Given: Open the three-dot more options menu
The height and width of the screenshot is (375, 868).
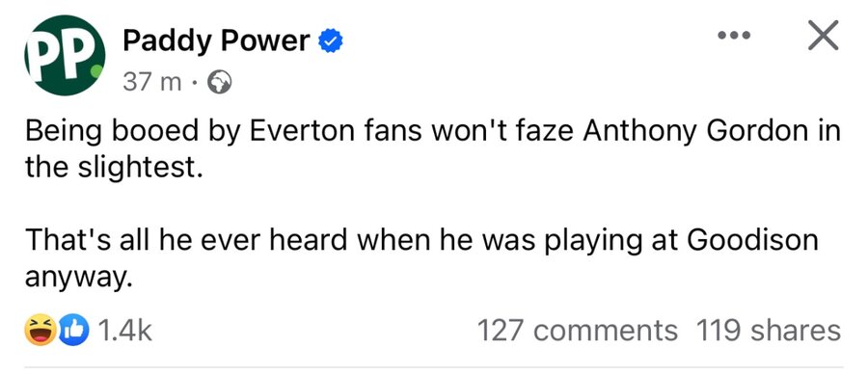Looking at the screenshot, I should click(x=734, y=36).
